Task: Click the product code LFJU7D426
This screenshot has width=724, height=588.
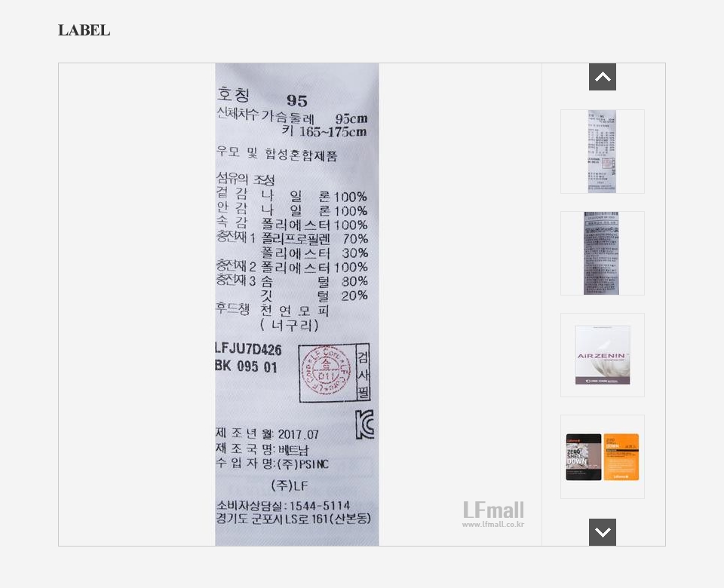Action: 248,349
